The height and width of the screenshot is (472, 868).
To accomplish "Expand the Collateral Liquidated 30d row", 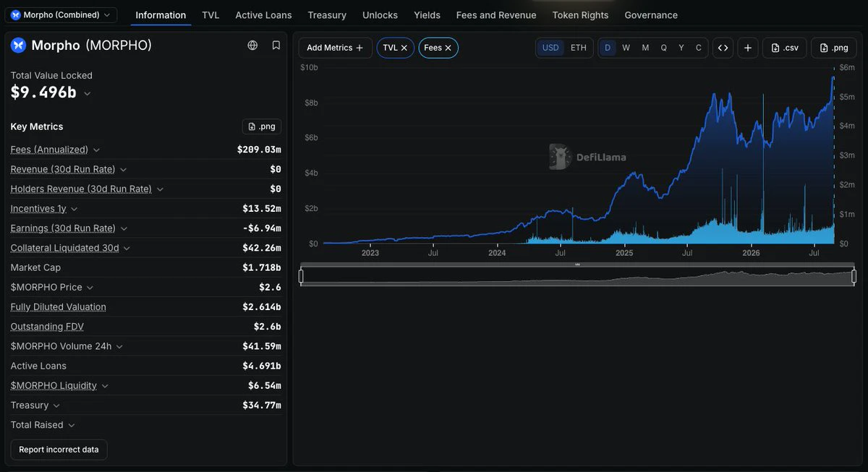I will (x=127, y=248).
